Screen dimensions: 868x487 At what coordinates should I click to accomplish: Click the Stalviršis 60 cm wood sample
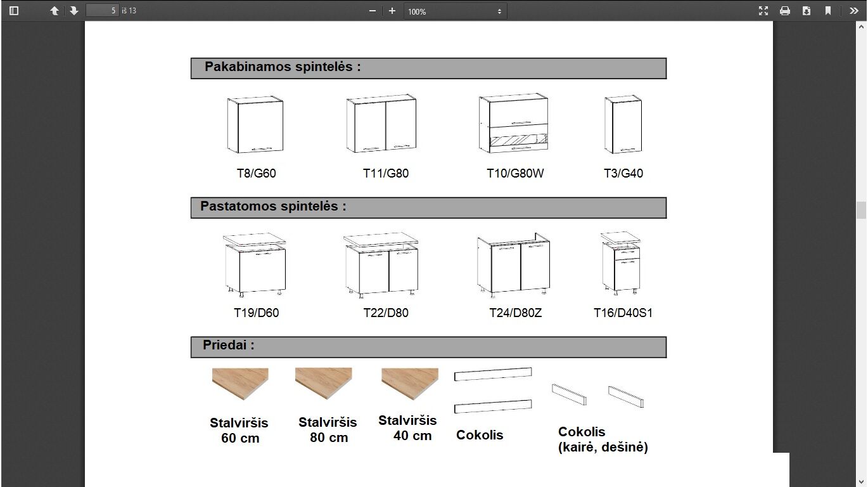point(240,384)
